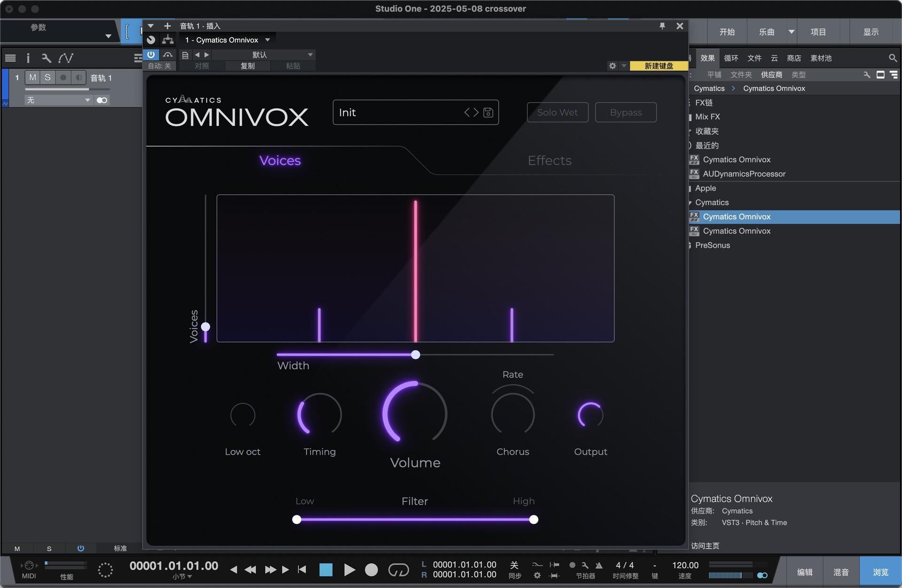Screen dimensions: 902x588
Task: Toggle the stereo link beside 无 dropdown
Action: [x=102, y=100]
